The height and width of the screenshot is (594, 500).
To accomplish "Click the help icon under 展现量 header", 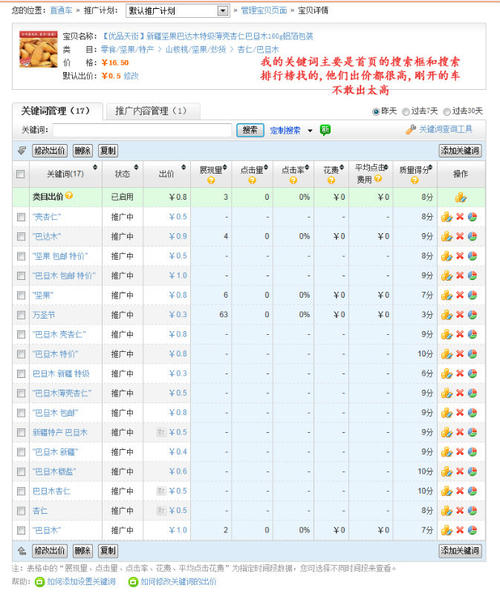I will pyautogui.click(x=211, y=180).
